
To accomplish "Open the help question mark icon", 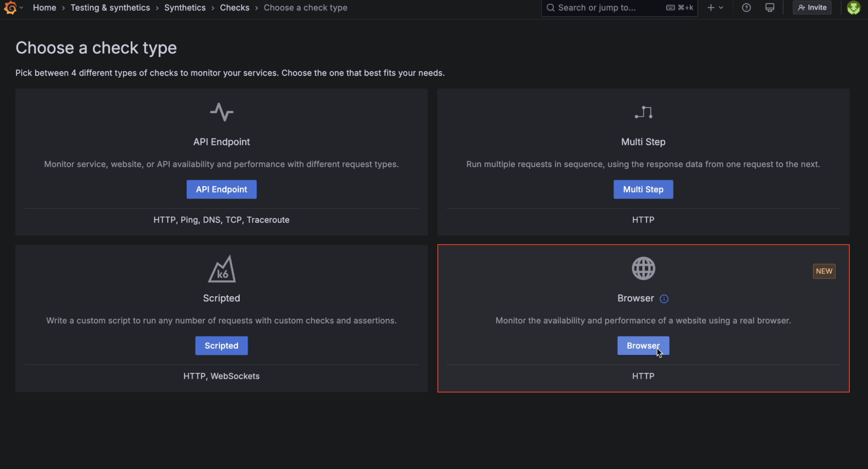I will (746, 8).
